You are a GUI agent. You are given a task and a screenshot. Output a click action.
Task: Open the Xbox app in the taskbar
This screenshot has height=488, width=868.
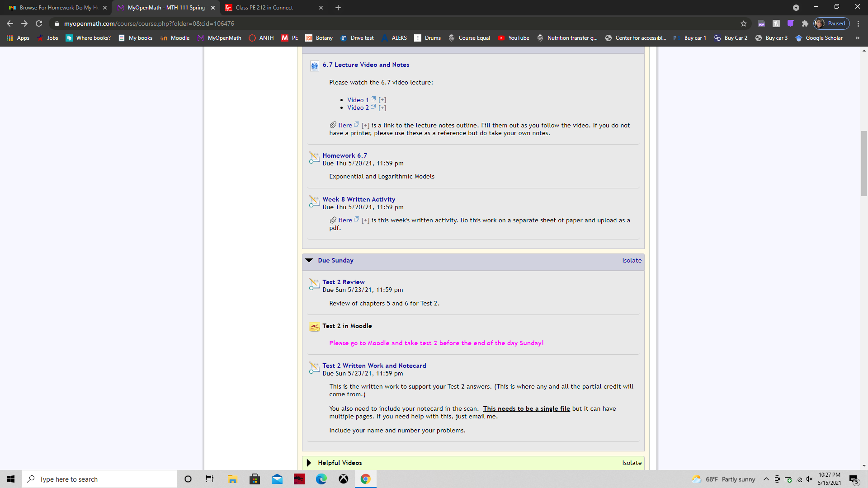pyautogui.click(x=344, y=479)
